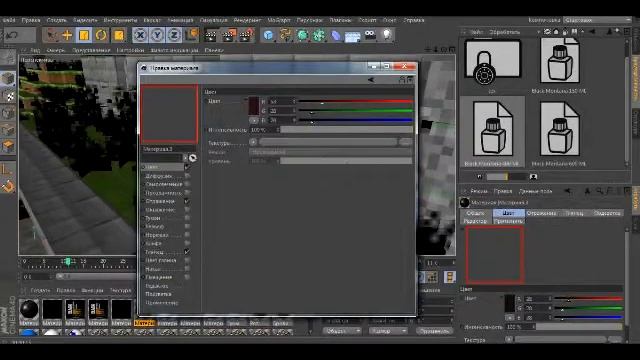The width and height of the screenshot is (640, 360).
Task: Open the Файл menu in main menu bar
Action: 9,20
